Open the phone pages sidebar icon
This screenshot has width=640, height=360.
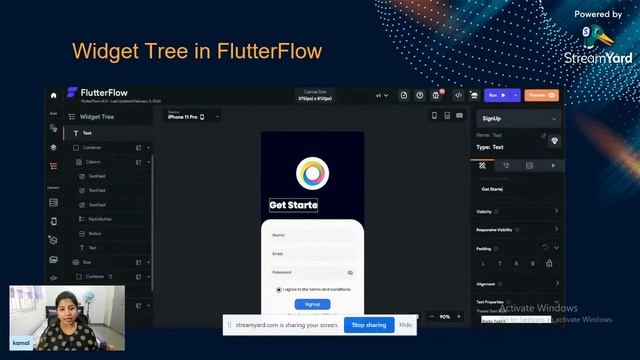tap(53, 221)
